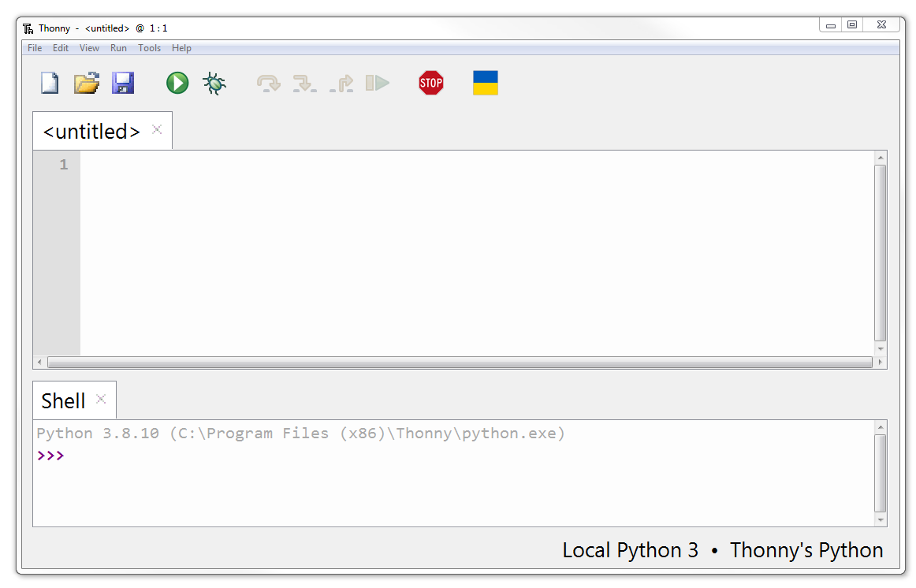Screen dimensions: 916x588
Task: Click the Resume execution icon
Action: coord(378,83)
